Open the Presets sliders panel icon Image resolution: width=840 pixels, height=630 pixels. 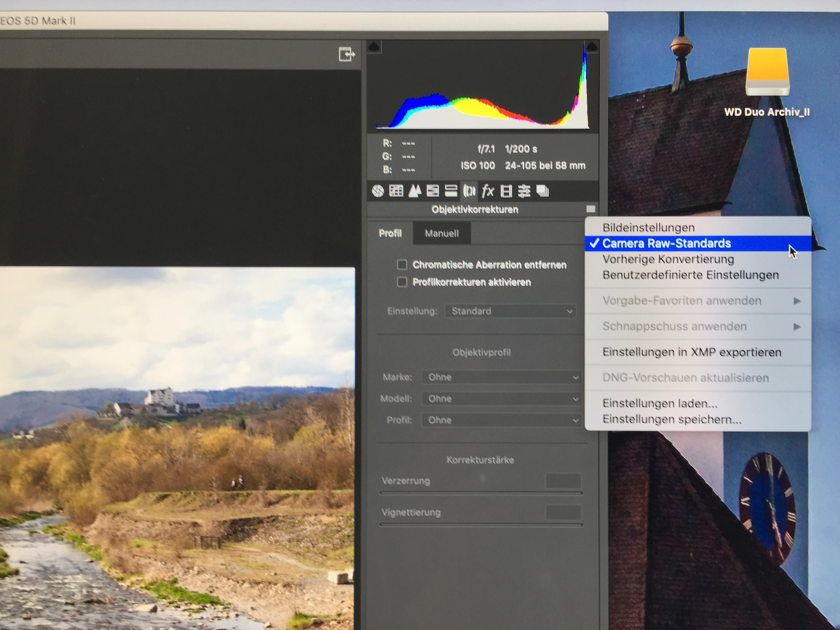pos(524,191)
